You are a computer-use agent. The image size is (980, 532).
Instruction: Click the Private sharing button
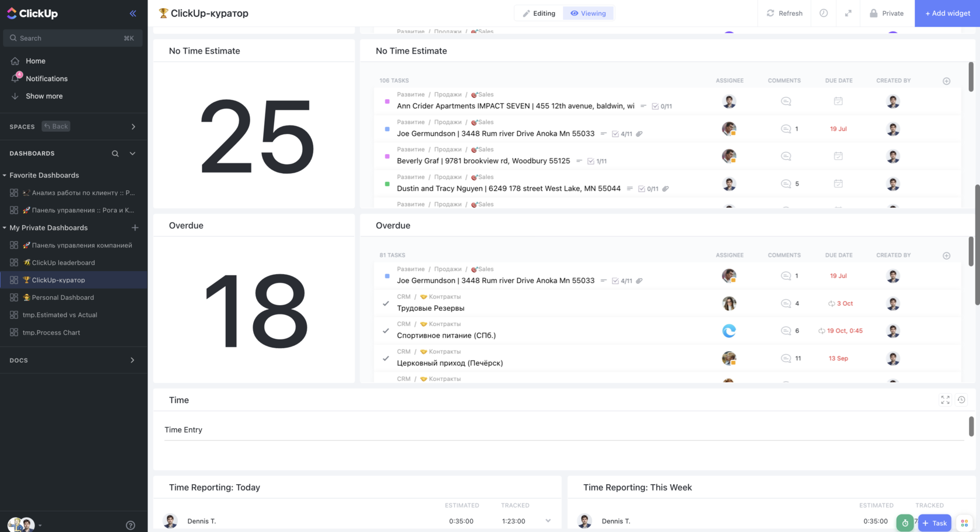coord(886,13)
